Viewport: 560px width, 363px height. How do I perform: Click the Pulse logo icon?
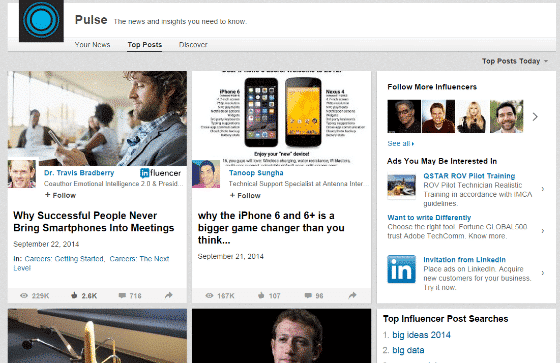41,20
